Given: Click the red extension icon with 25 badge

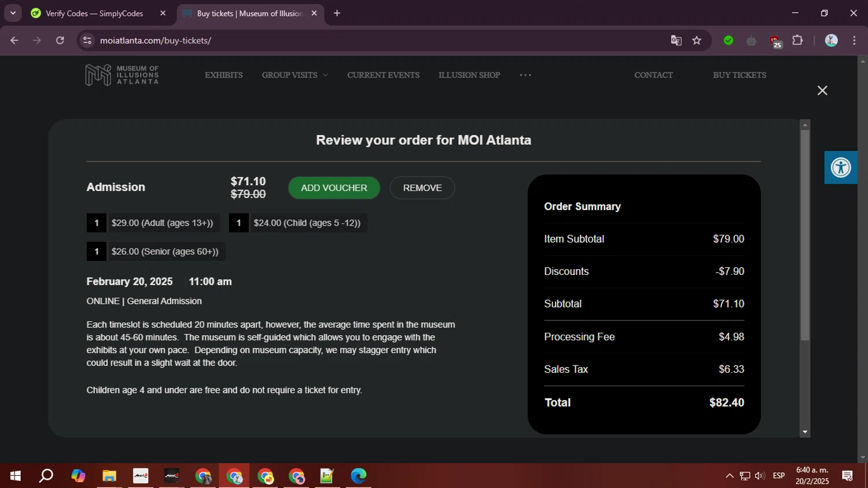Looking at the screenshot, I should click(x=775, y=41).
